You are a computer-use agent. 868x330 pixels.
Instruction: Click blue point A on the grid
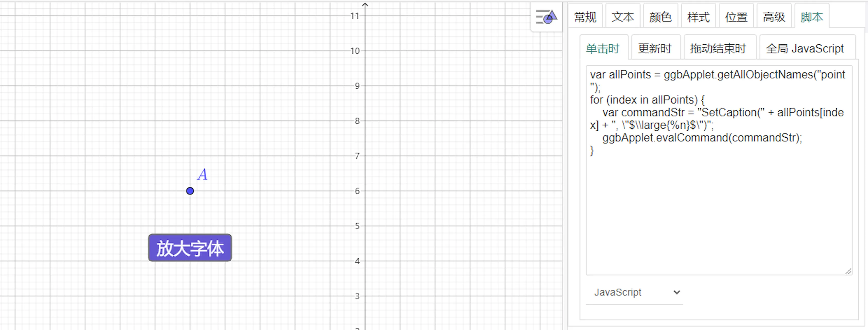190,191
